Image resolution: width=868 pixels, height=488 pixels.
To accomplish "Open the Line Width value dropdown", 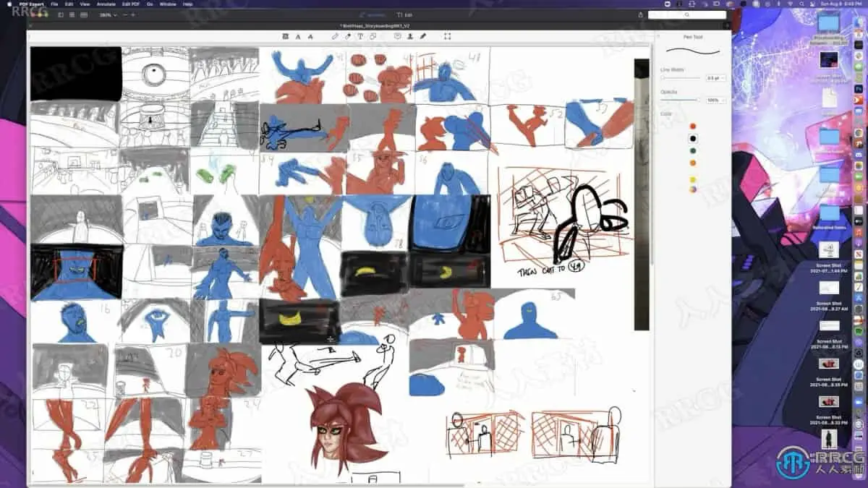I will click(715, 78).
